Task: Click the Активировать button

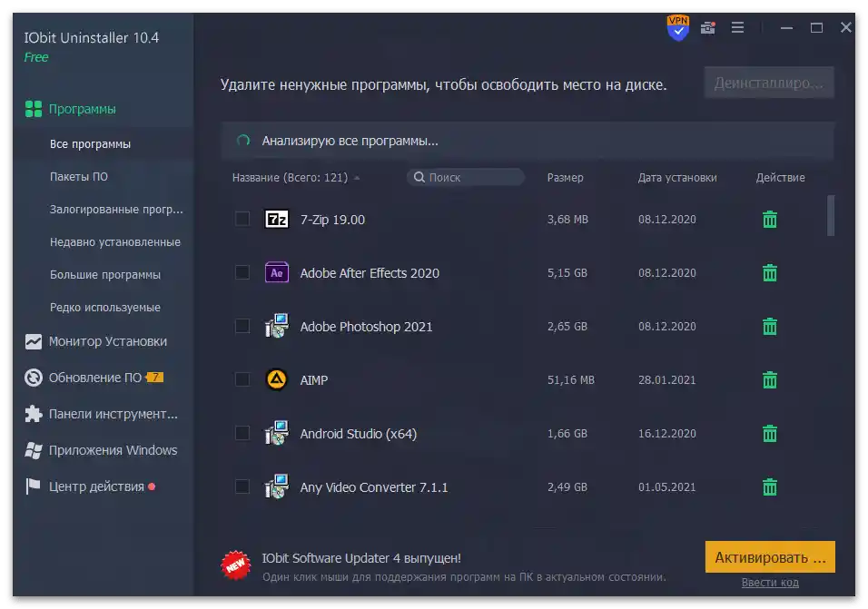Action: coord(770,557)
